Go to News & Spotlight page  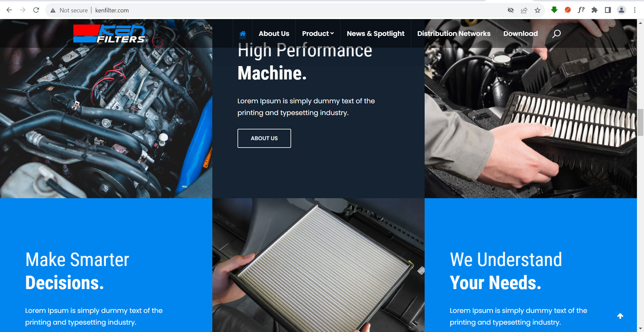coord(375,34)
